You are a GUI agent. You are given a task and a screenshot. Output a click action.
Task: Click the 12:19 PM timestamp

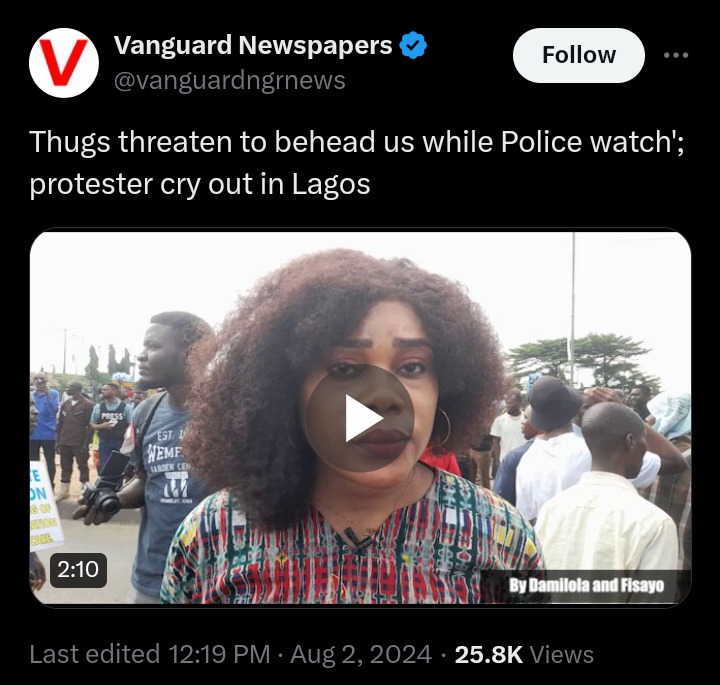click(219, 654)
